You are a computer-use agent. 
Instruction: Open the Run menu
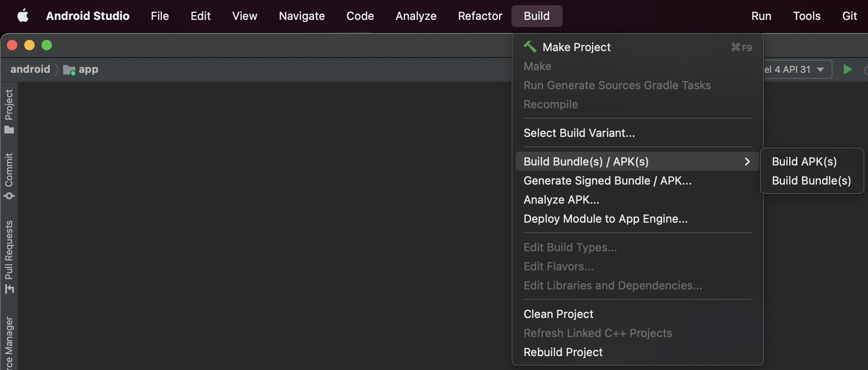(762, 16)
